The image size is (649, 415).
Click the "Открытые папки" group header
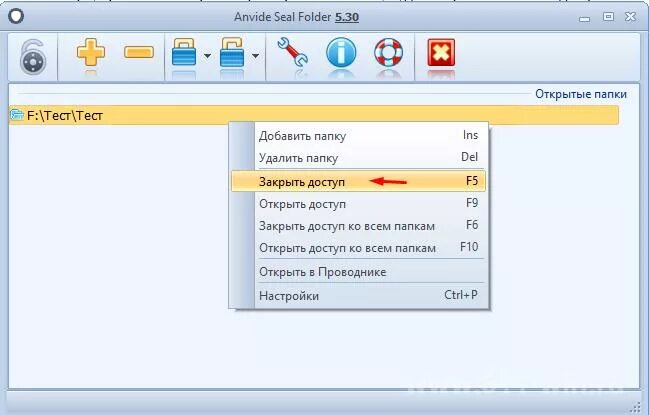(x=581, y=94)
